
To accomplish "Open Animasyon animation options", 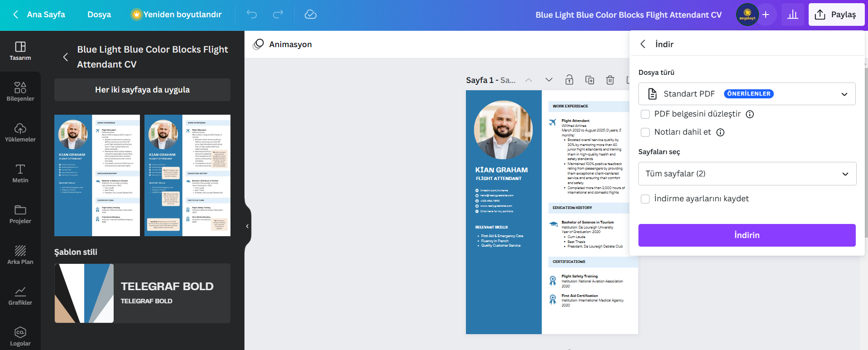I will (283, 44).
